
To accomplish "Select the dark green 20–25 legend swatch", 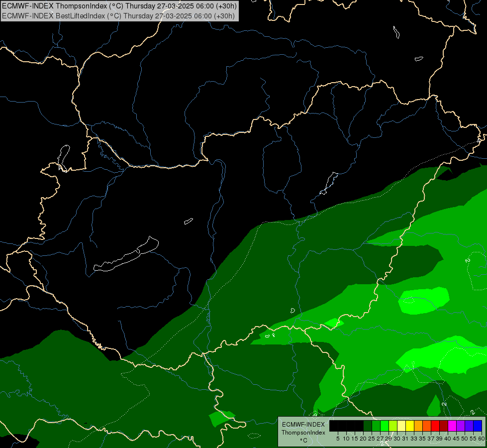I will coord(368,426).
